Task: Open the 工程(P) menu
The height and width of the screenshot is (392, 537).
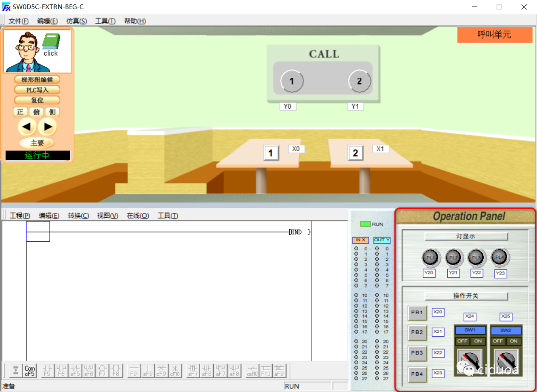Action: [20, 216]
